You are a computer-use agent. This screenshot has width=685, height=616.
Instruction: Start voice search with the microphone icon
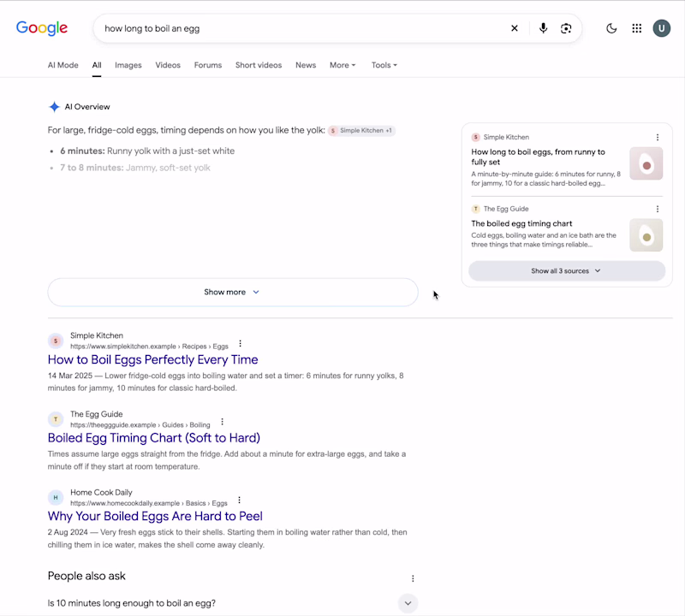(x=543, y=28)
